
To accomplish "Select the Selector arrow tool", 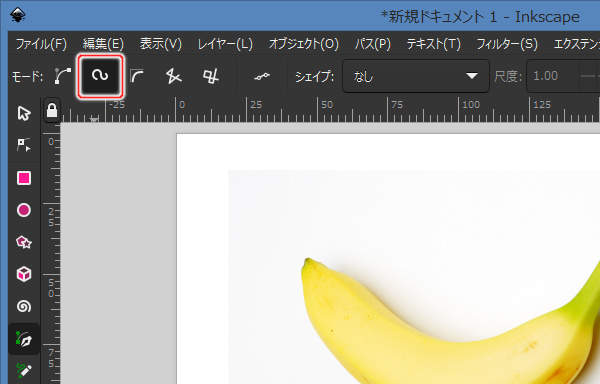I will 24,114.
